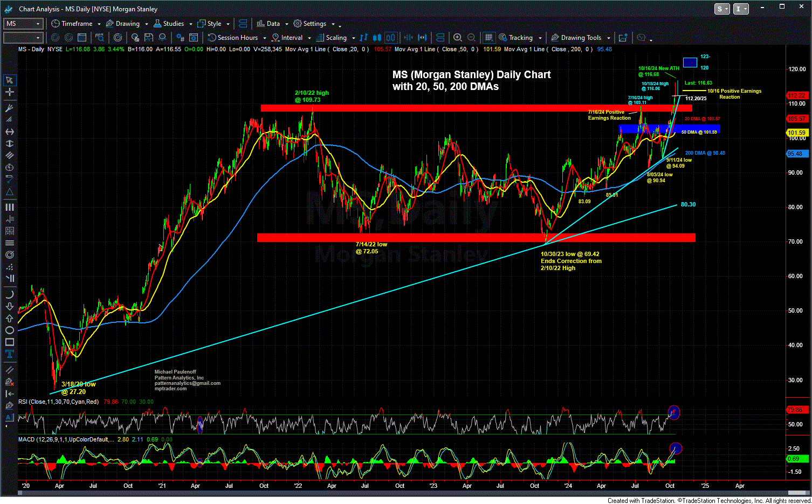Screen dimensions: 812x504
Task: Select the horizontal double-arrow drawing tool
Action: (9, 132)
